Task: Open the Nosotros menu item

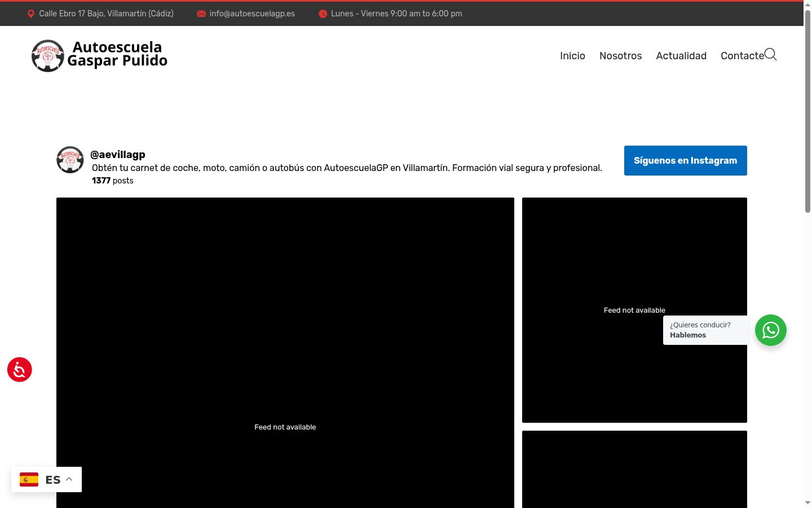Action: coord(620,56)
